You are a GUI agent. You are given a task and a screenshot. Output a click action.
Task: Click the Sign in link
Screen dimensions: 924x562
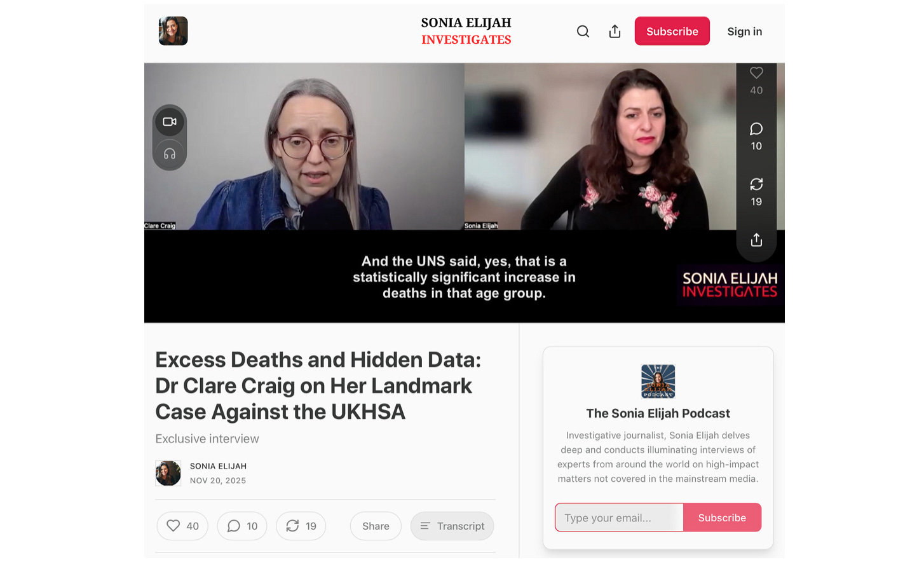[744, 31]
